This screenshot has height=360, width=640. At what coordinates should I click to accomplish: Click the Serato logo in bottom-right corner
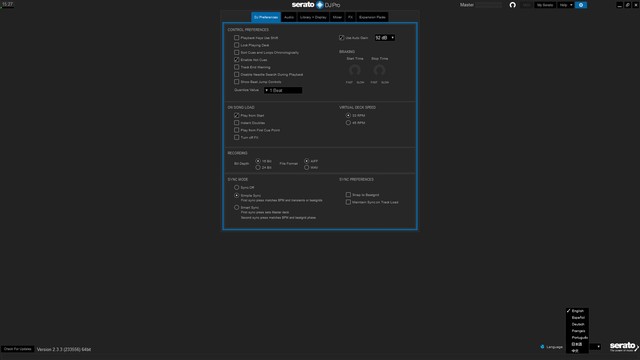(624, 347)
